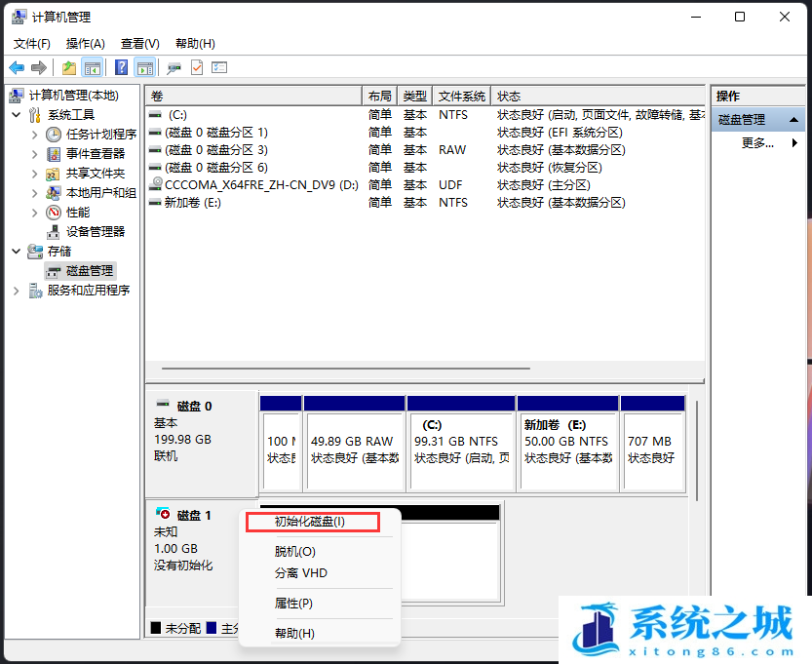Expand Services and Applications (服务和应用程序) chevron
The width and height of the screenshot is (812, 664).
click(x=16, y=291)
